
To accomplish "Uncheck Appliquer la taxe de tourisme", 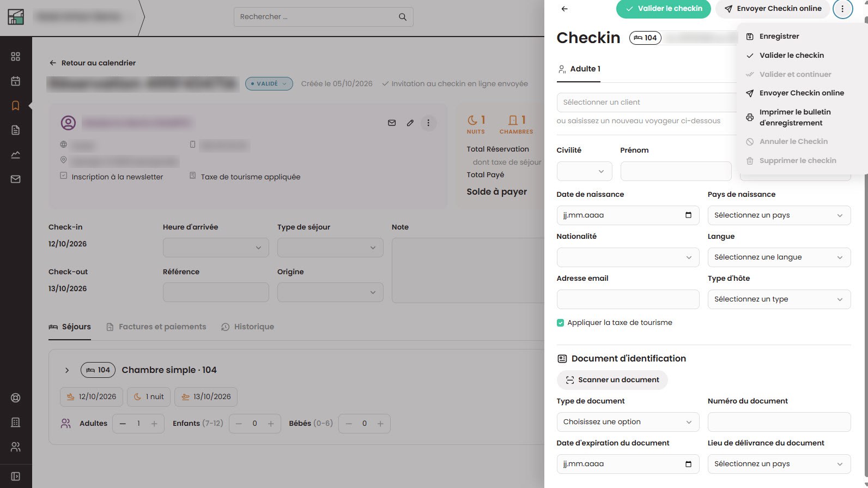I will [x=560, y=323].
